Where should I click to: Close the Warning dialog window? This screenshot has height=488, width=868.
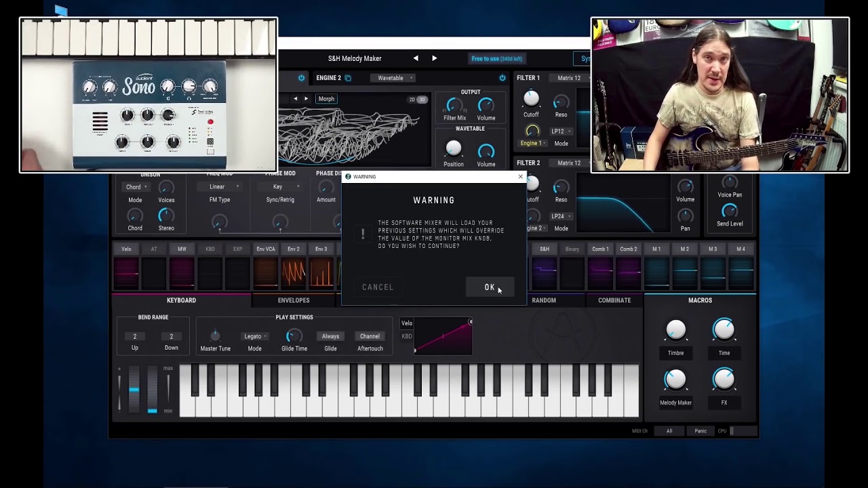point(521,176)
